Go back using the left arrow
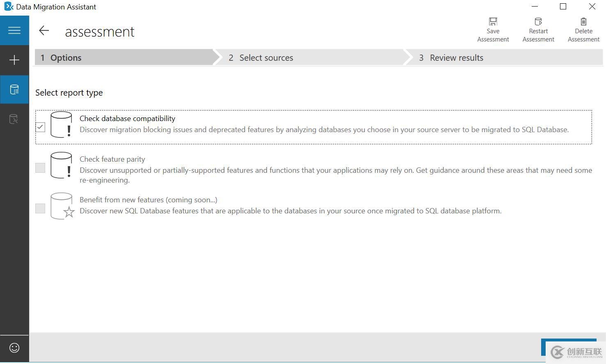The height and width of the screenshot is (364, 606). click(44, 31)
